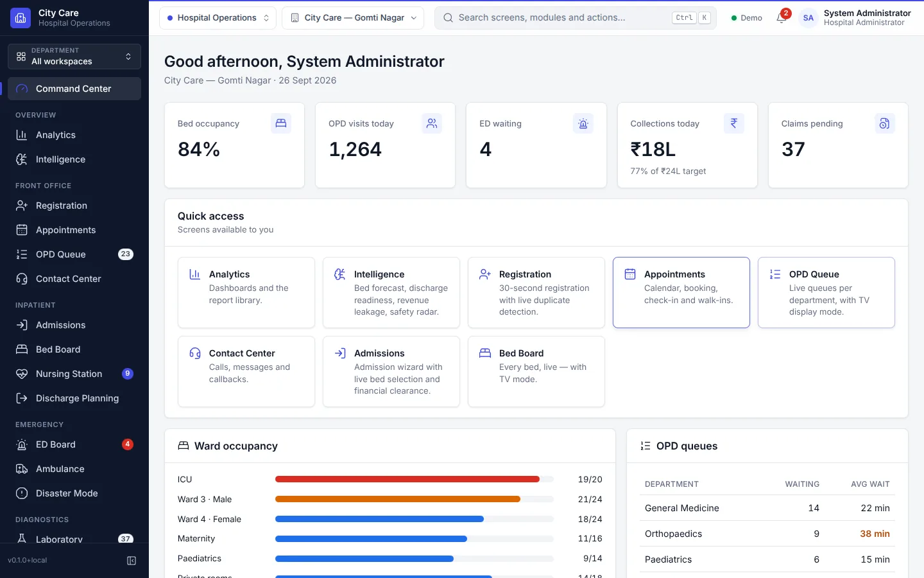Open the Registration quick access card
Screen dimensions: 924x578
[536, 293]
